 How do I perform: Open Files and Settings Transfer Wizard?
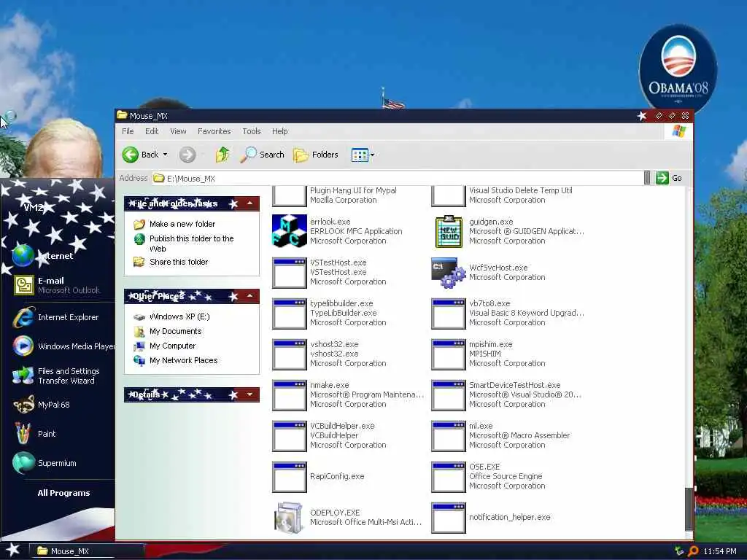pos(57,376)
